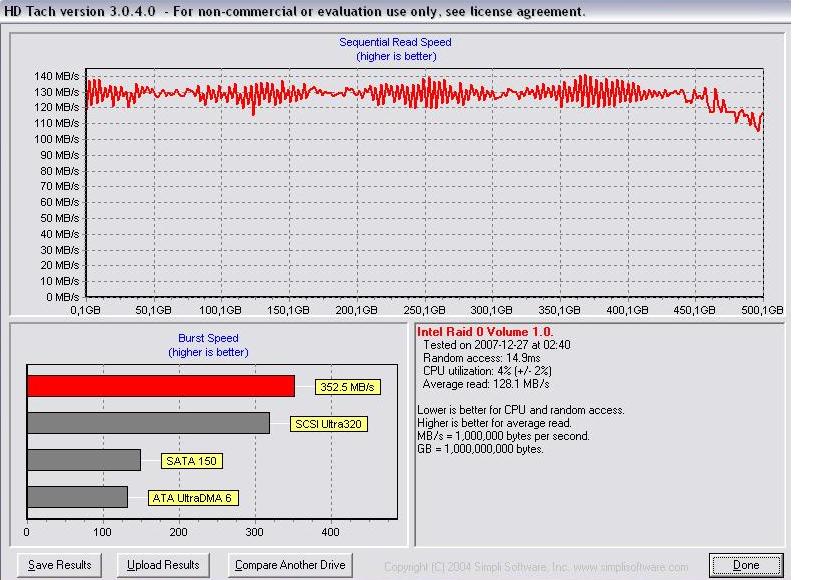The height and width of the screenshot is (580, 840).
Task: Click the 250,1GB axis label
Action: click(425, 311)
